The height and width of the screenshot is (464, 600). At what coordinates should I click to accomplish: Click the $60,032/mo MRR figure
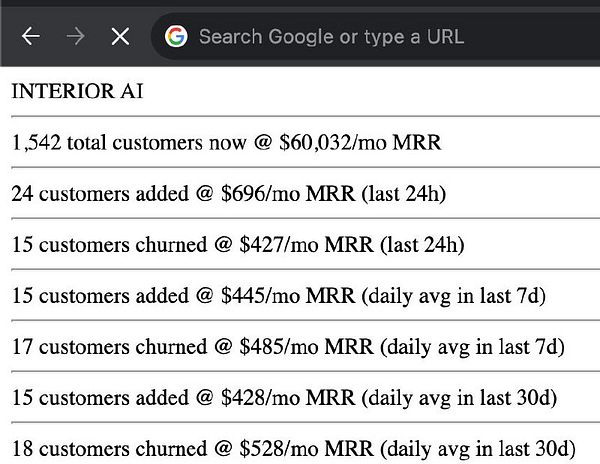360,142
